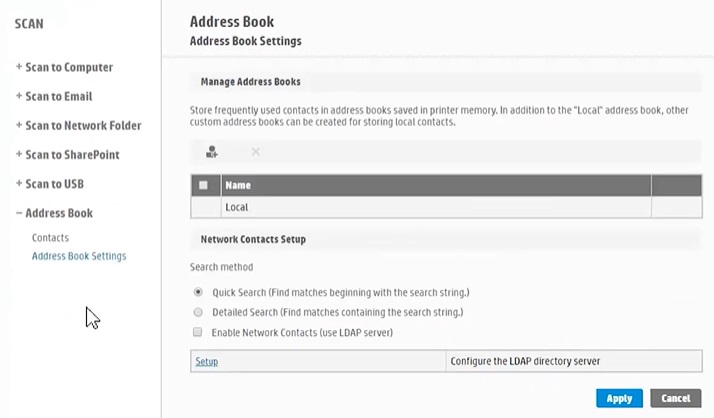The height and width of the screenshot is (418, 714).
Task: Open the Contacts menu item
Action: pos(50,238)
